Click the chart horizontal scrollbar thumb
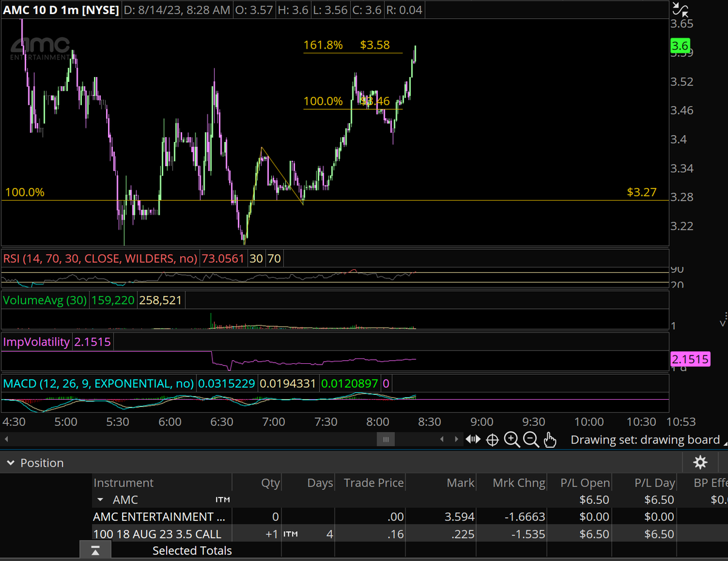 (386, 439)
